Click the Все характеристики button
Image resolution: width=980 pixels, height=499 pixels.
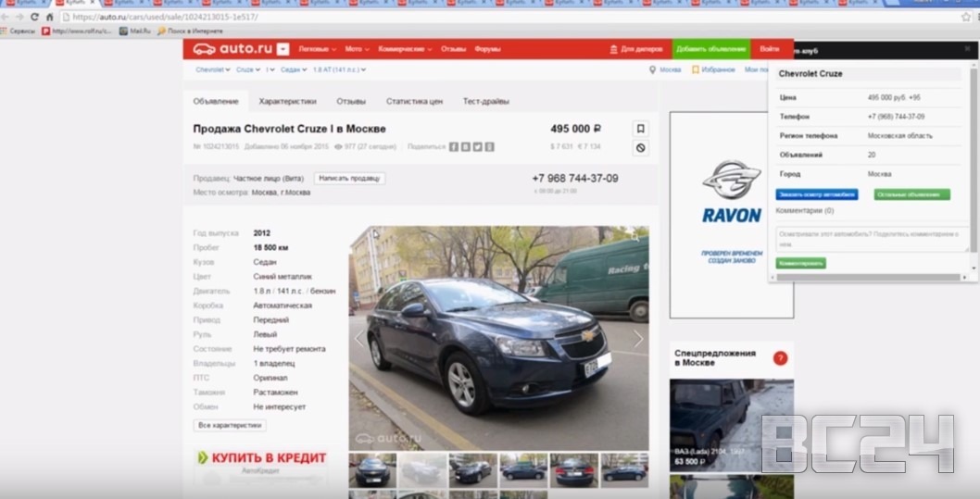tap(230, 425)
